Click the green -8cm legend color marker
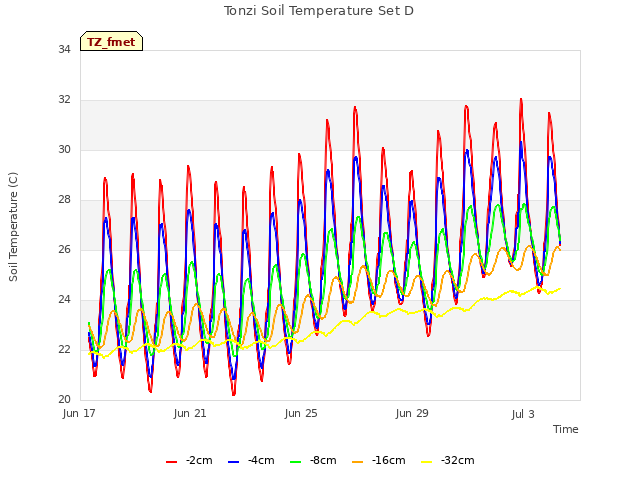Screen dimensions: 640x480 pyautogui.click(x=296, y=462)
